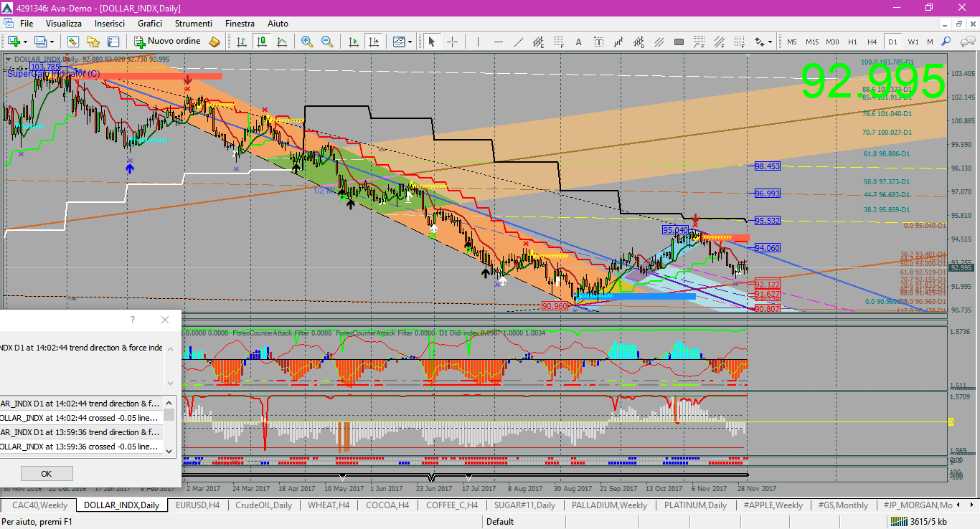
Task: Select the text tool A
Action: (578, 42)
